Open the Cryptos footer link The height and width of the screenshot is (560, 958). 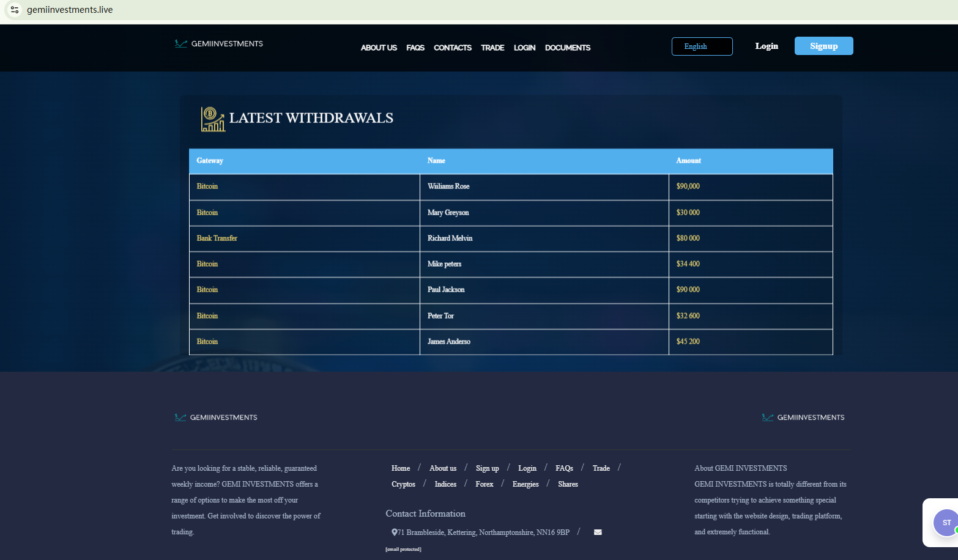click(x=403, y=484)
